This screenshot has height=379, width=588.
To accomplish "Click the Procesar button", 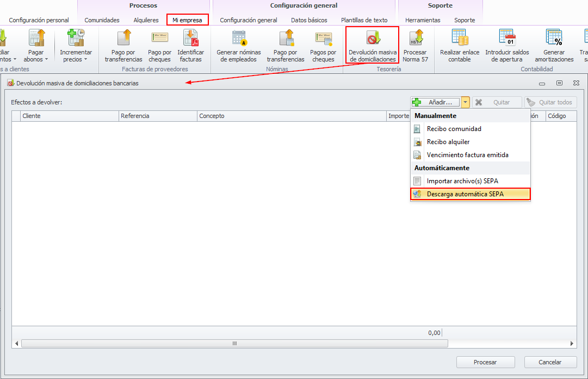I will (485, 362).
